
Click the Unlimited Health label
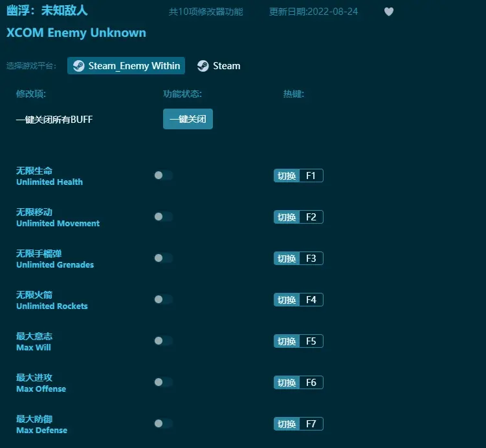coord(50,182)
